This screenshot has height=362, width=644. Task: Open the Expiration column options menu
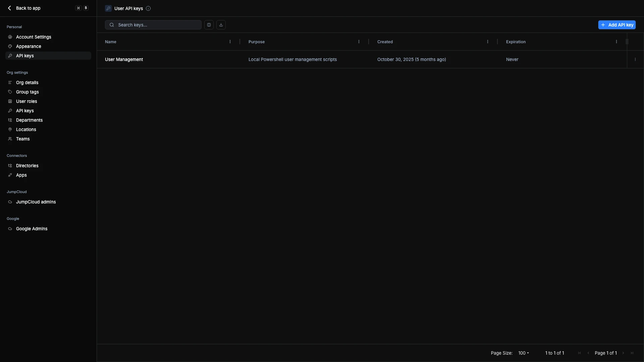point(616,42)
